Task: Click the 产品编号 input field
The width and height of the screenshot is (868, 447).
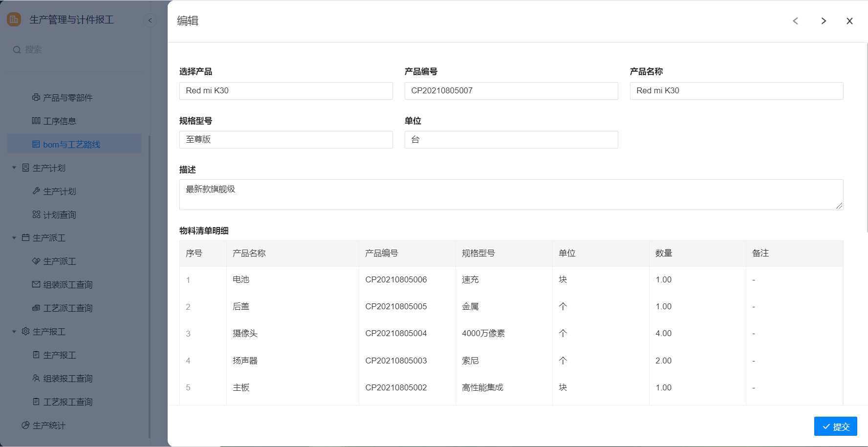Action: click(x=511, y=91)
